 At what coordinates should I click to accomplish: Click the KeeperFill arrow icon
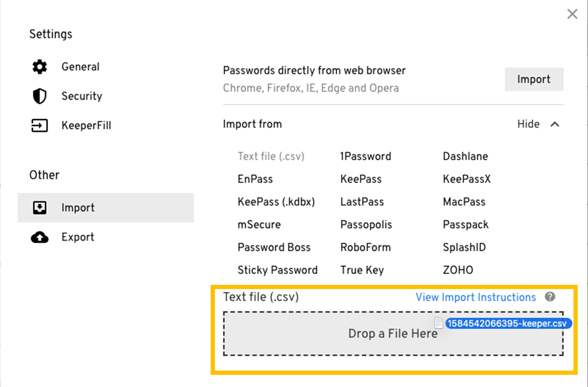(40, 126)
